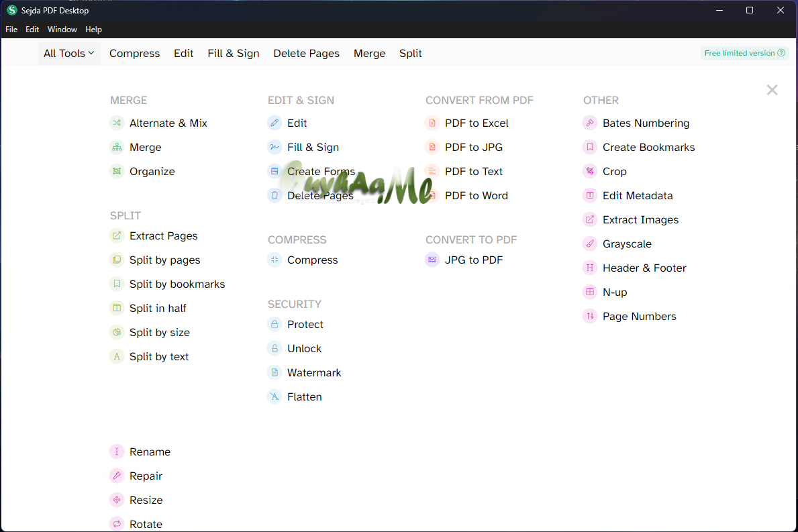Select Compress in the top toolbar
Screen dimensions: 798x532
[x=134, y=54]
